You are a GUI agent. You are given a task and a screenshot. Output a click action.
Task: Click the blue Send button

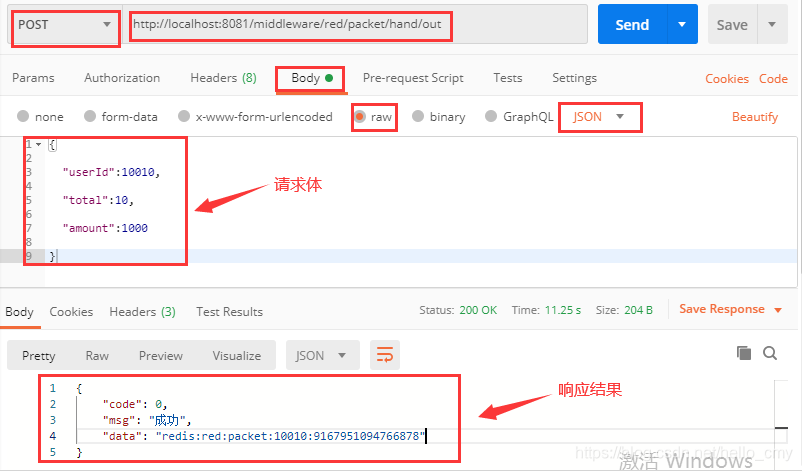[x=633, y=24]
